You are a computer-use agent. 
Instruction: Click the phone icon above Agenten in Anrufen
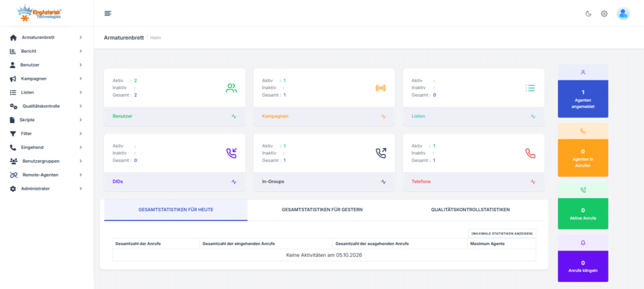[x=583, y=131]
